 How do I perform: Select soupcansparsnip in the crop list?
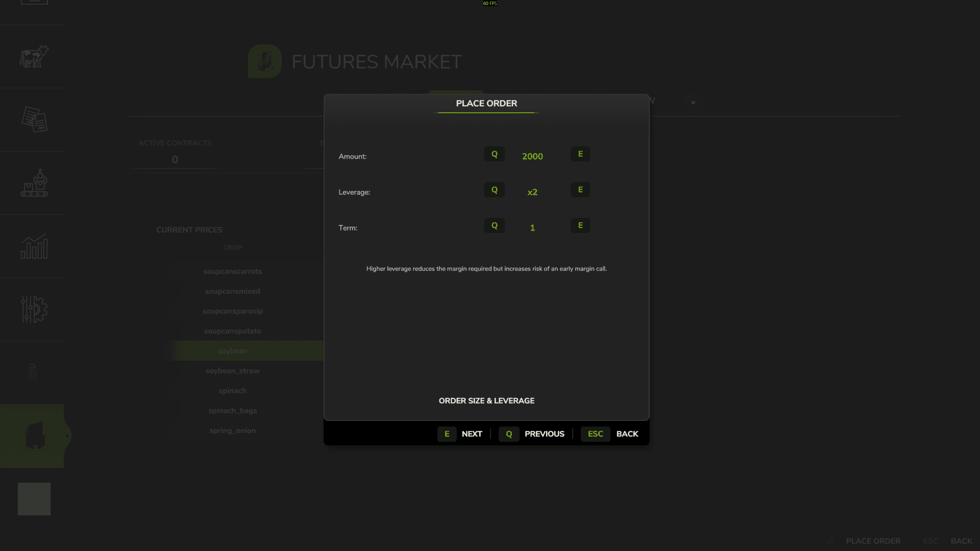click(x=233, y=311)
